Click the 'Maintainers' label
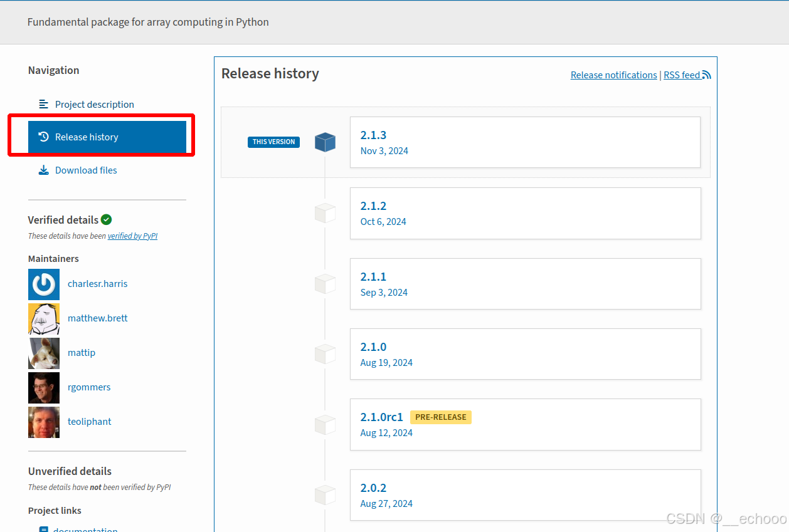The image size is (789, 532). (x=53, y=259)
